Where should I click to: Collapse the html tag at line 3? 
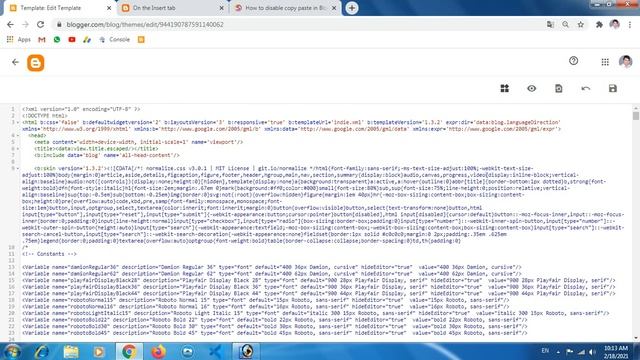(18, 122)
